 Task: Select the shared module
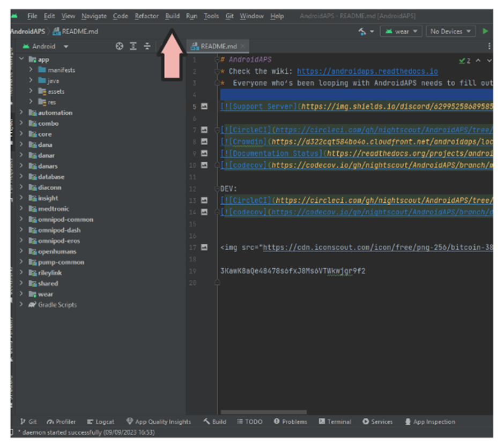[48, 283]
